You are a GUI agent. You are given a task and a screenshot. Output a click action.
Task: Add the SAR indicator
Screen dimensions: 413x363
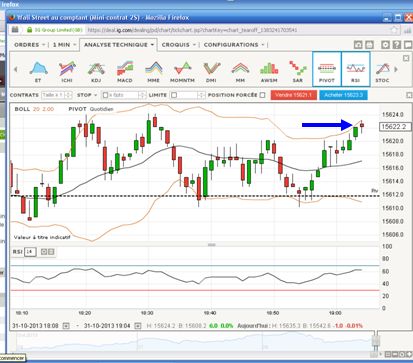(298, 71)
